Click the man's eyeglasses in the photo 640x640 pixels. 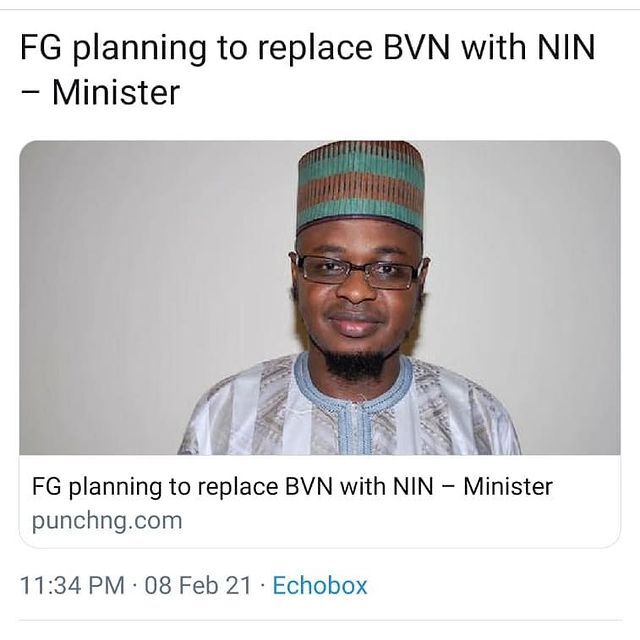pos(358,272)
